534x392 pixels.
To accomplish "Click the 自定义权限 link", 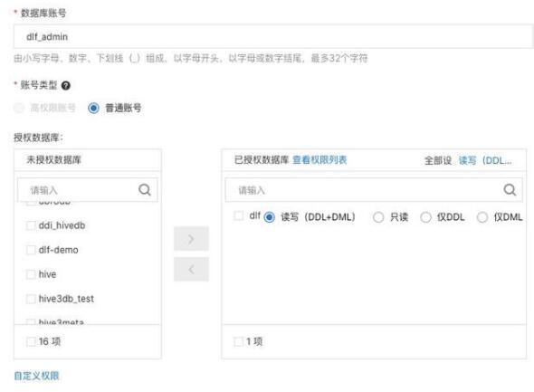I will 36,376.
